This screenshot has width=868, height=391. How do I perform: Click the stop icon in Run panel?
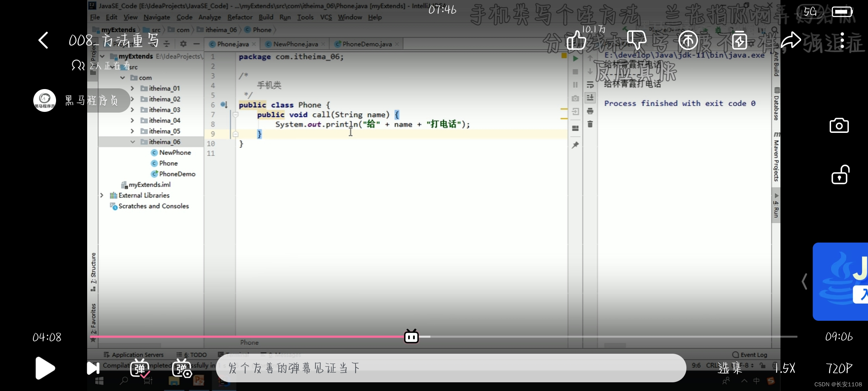(x=575, y=72)
